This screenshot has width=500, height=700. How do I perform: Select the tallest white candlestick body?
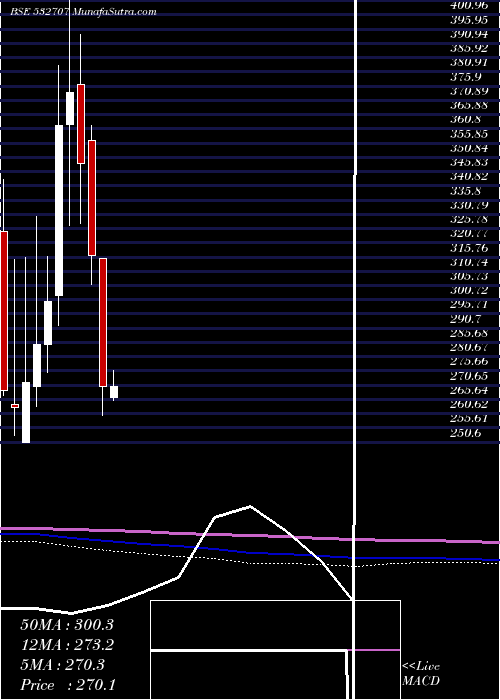coord(59,210)
